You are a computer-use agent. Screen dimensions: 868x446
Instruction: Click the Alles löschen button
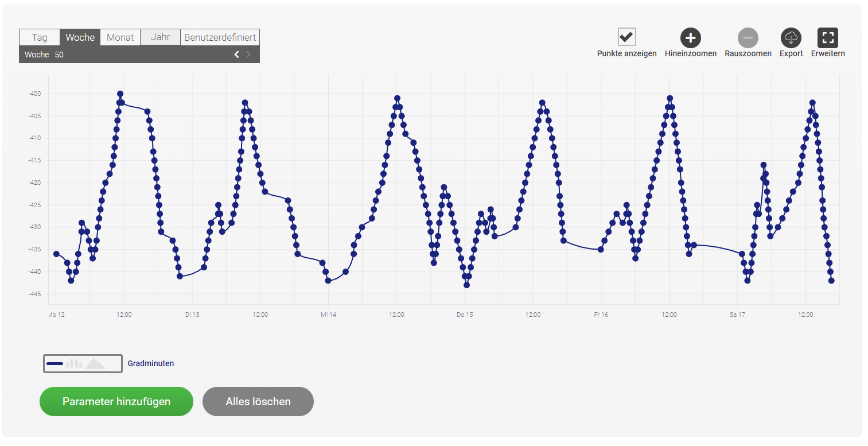tap(258, 401)
